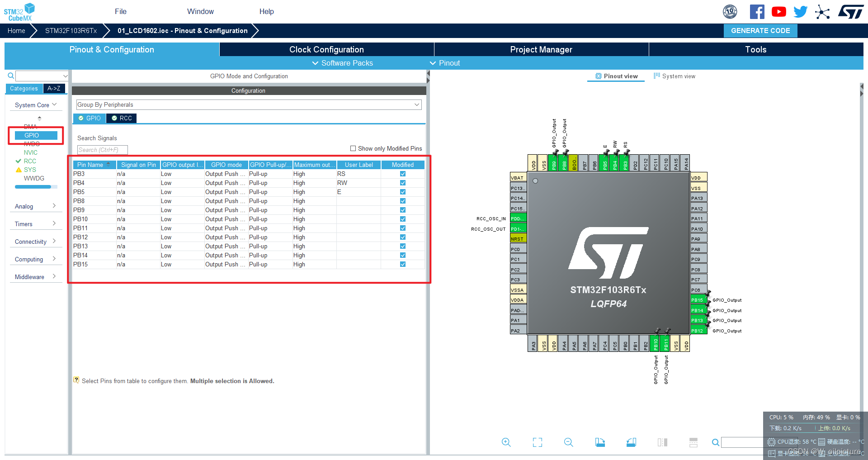Click the category list horizontal scrollbar
The width and height of the screenshot is (868, 460).
tap(36, 187)
